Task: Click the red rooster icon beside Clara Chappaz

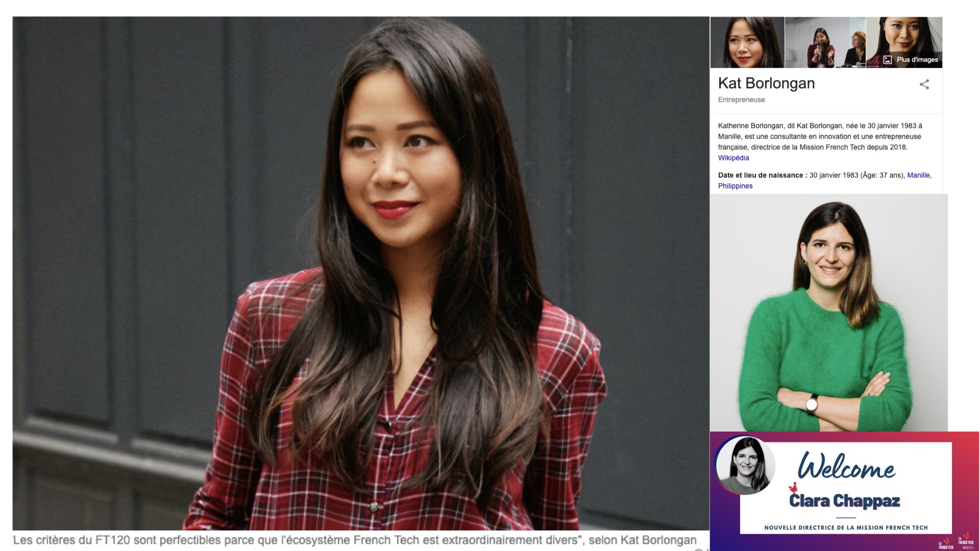Action: 793,487
